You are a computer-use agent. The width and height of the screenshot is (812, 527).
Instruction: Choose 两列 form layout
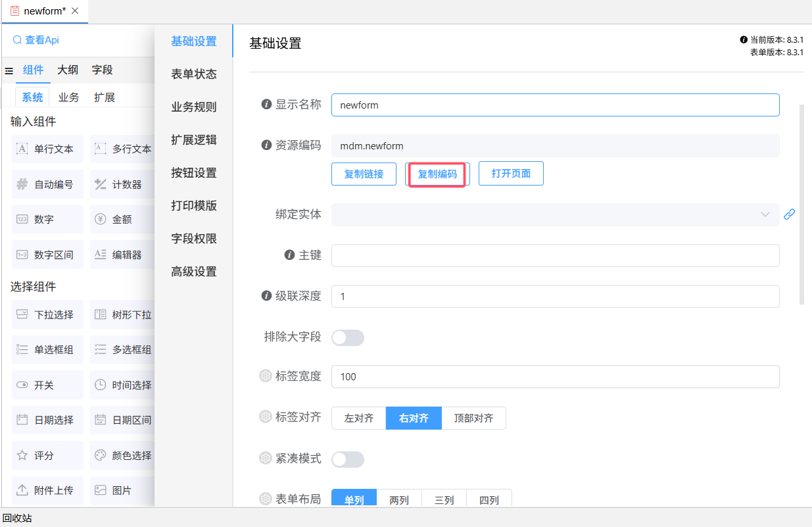pyautogui.click(x=399, y=500)
